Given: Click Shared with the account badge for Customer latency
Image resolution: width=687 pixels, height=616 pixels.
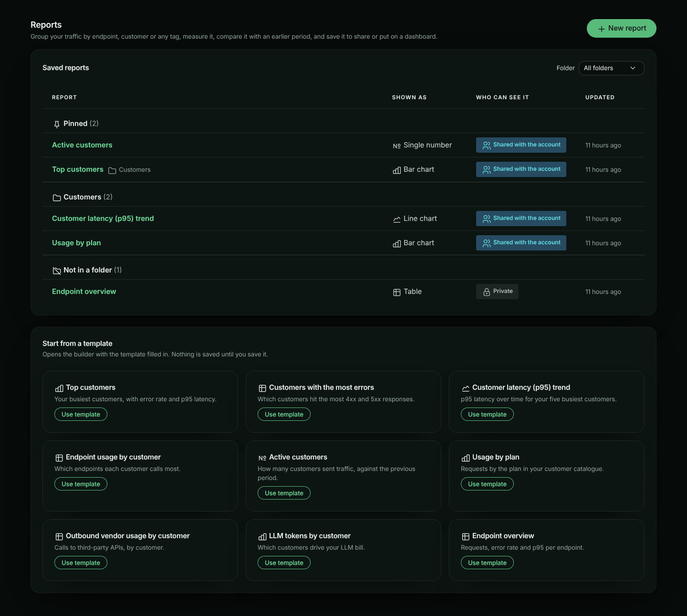Looking at the screenshot, I should click(521, 219).
